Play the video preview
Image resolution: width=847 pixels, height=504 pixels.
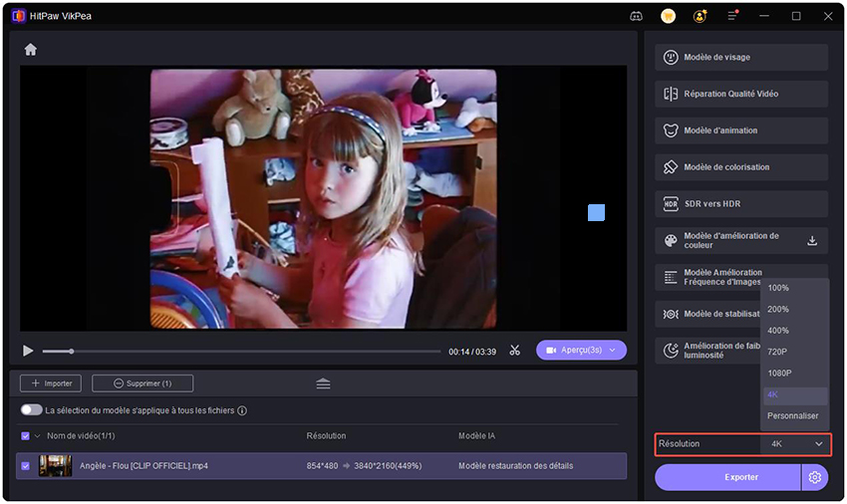(x=28, y=352)
